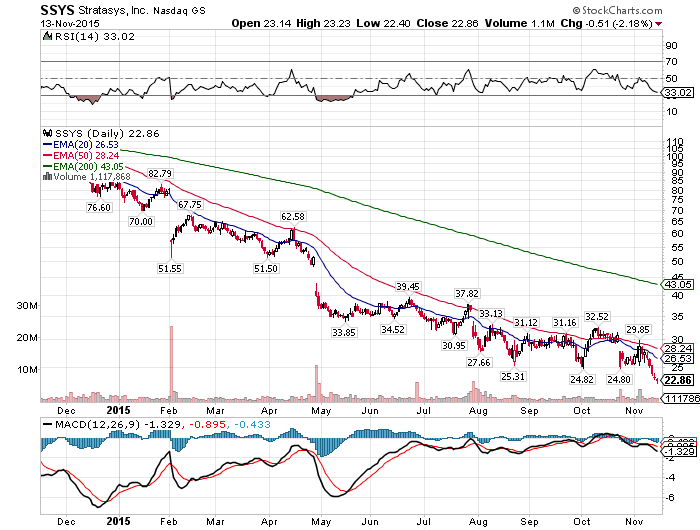Click the 30M volume axis label

[x=27, y=305]
